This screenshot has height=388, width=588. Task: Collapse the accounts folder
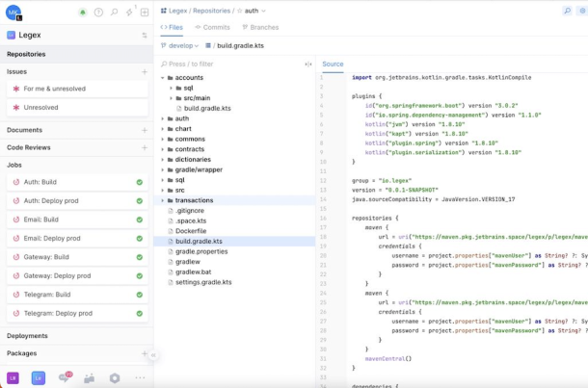(x=163, y=77)
